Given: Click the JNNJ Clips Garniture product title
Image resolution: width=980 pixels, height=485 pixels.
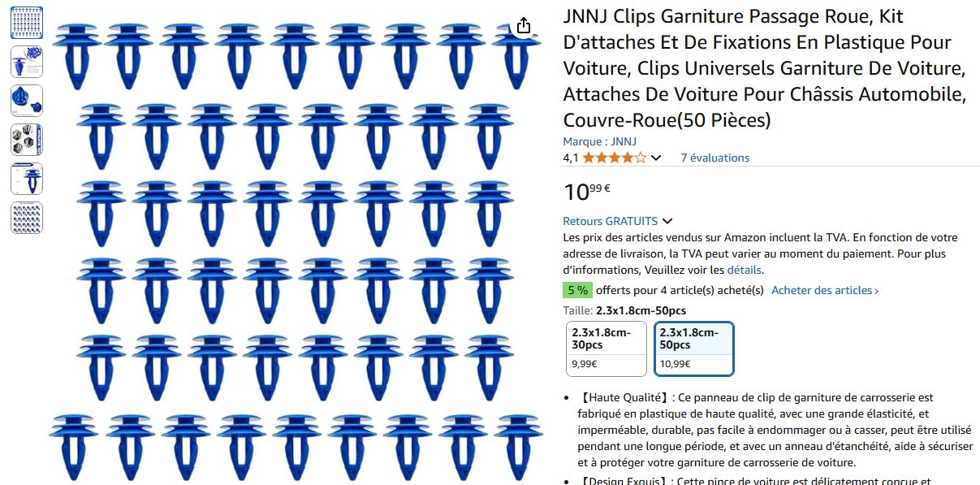Looking at the screenshot, I should click(765, 68).
